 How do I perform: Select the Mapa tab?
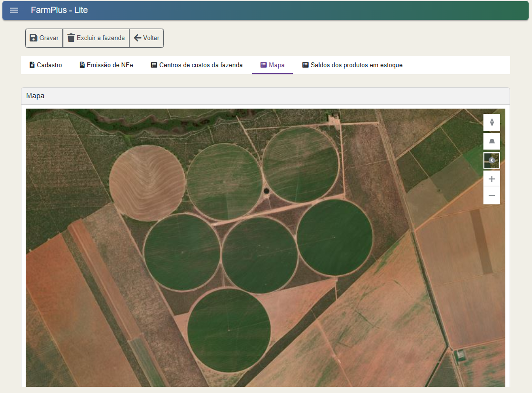click(x=272, y=65)
